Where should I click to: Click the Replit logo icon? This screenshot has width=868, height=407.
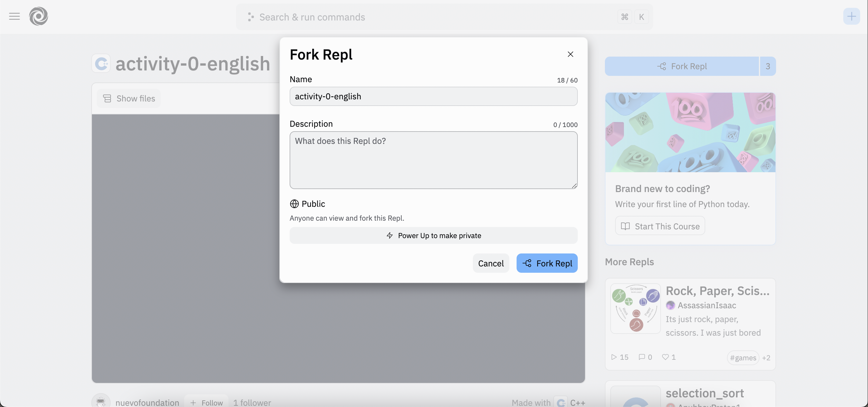click(38, 16)
